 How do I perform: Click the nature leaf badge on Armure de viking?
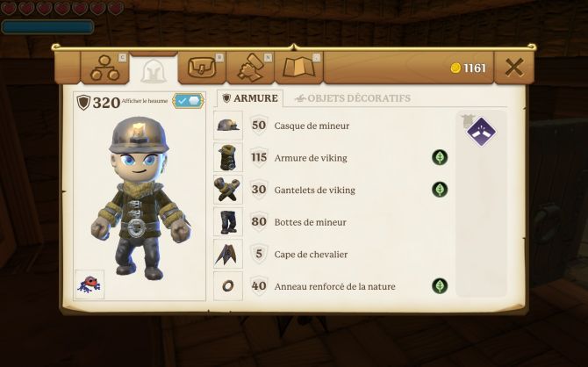tap(440, 157)
